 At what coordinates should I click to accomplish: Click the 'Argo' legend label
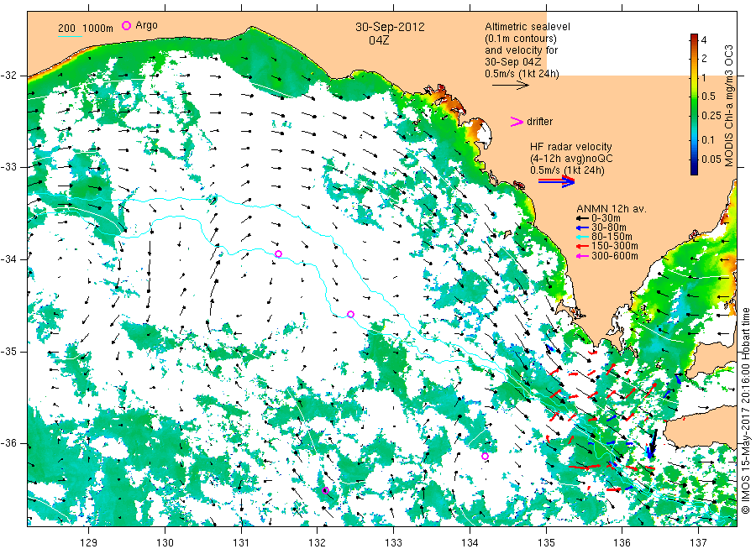(146, 25)
